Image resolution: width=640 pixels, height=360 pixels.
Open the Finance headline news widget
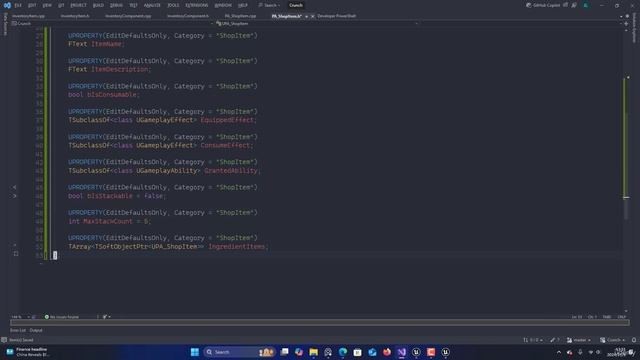(28, 352)
